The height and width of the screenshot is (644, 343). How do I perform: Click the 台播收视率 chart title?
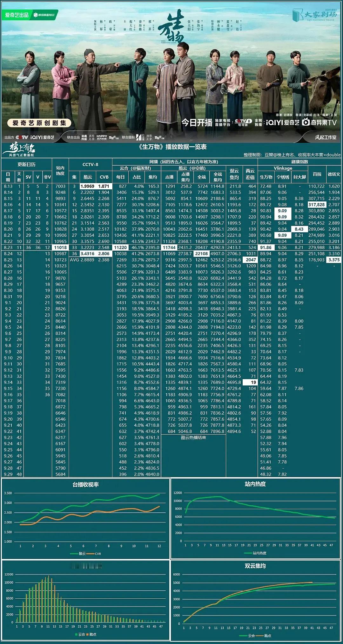coord(85,484)
